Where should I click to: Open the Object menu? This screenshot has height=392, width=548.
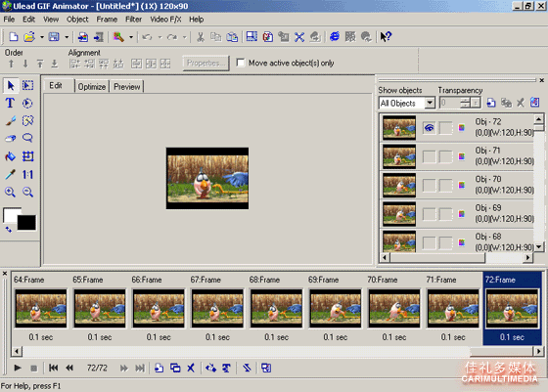point(77,20)
